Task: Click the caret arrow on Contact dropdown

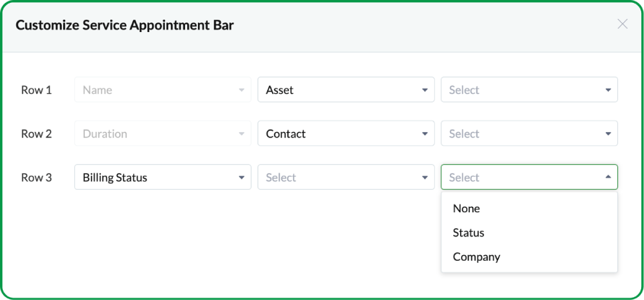Action: coord(425,134)
